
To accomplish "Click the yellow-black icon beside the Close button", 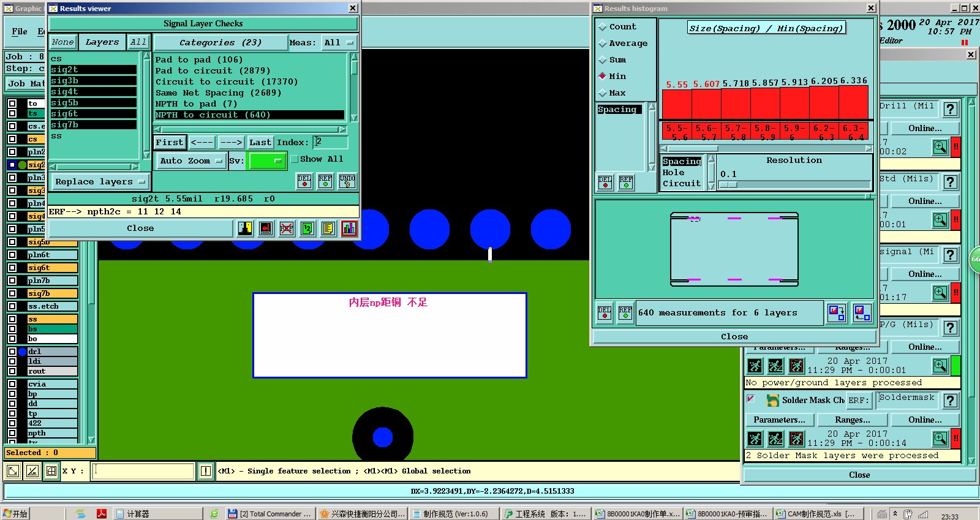I will click(x=245, y=228).
